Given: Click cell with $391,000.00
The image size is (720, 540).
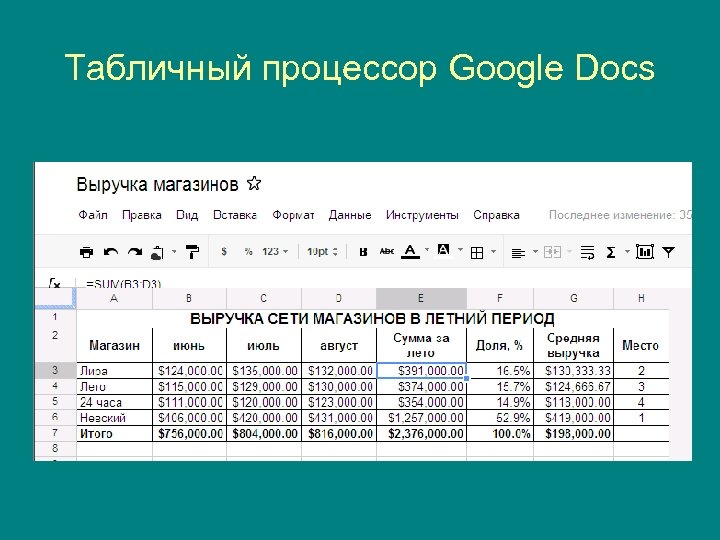Looking at the screenshot, I should 421,371.
